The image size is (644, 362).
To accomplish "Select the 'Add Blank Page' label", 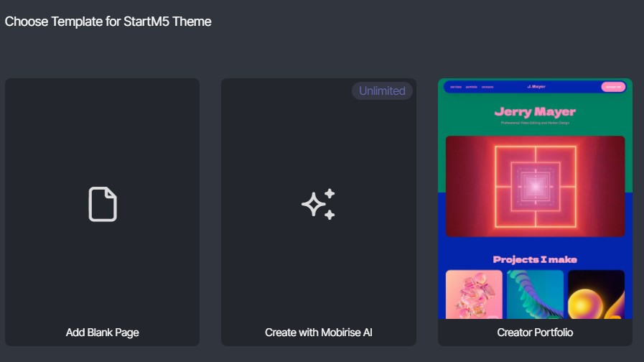I will coord(103,333).
